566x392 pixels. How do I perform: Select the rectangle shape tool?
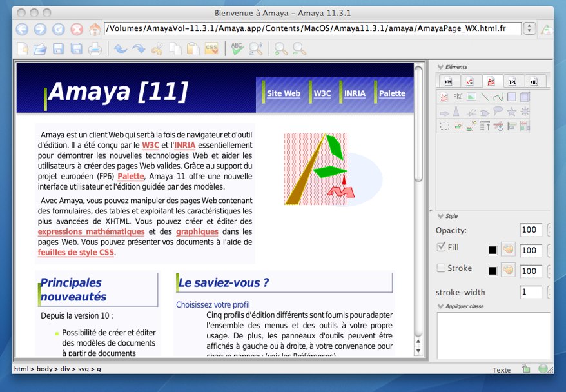pos(511,97)
